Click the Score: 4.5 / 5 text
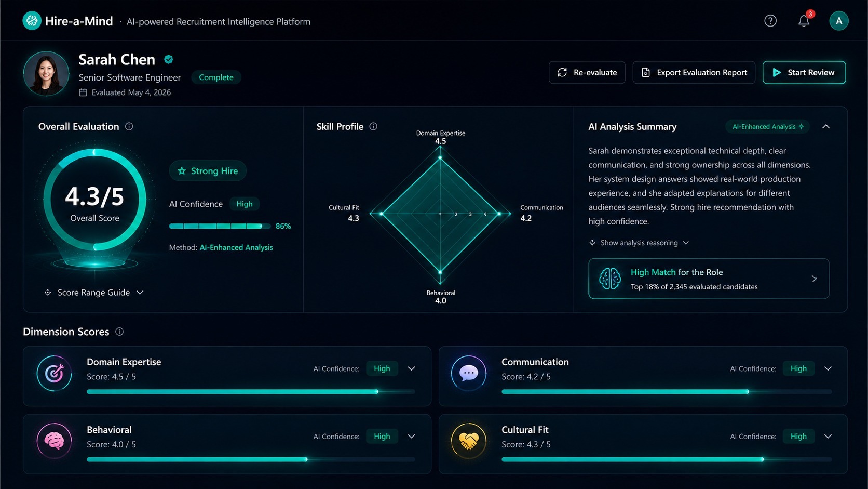The image size is (868, 489). click(x=111, y=377)
